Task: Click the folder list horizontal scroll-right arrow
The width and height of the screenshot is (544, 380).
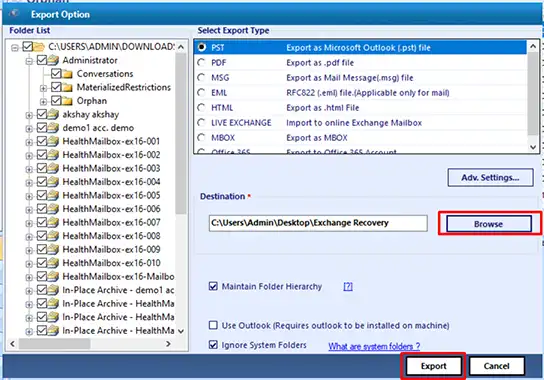Action: click(169, 344)
